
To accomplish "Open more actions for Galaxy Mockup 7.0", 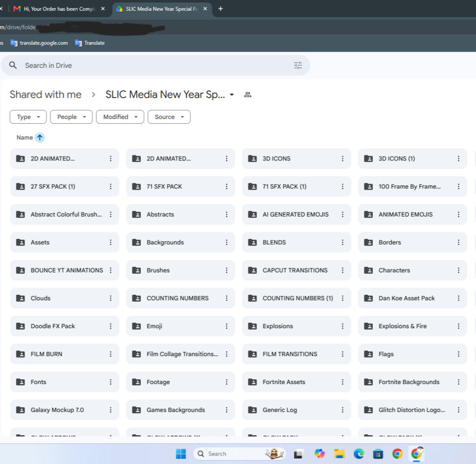I will pyautogui.click(x=111, y=410).
